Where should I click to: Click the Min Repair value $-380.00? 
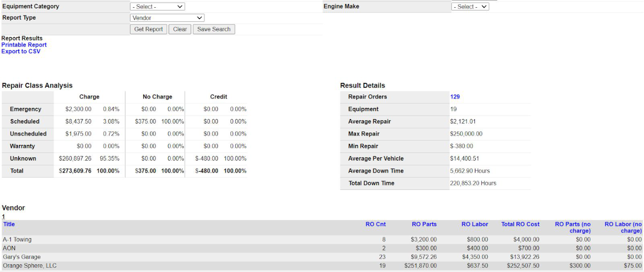[x=462, y=146]
